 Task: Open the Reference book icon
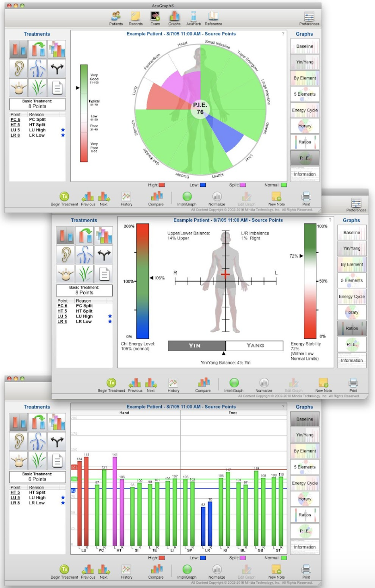pyautogui.click(x=213, y=17)
